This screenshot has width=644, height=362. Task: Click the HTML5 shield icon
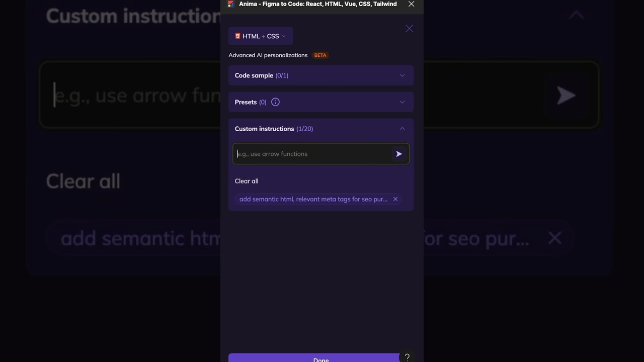pyautogui.click(x=237, y=36)
